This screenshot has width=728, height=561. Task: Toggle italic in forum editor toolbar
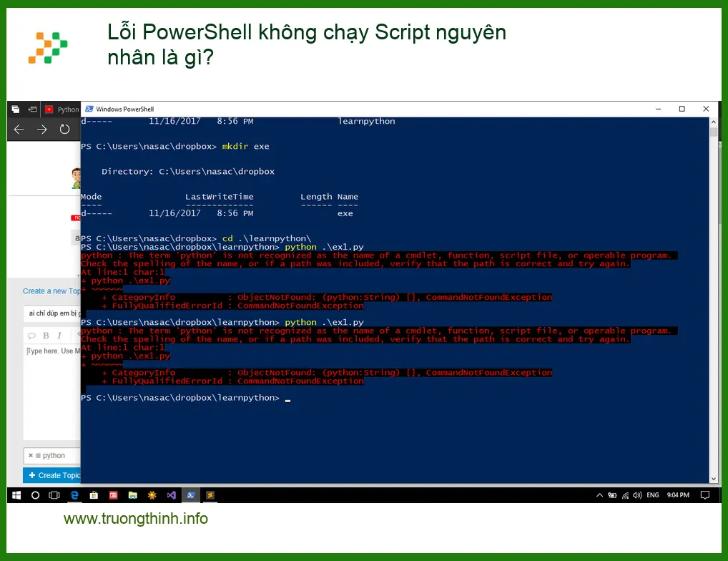(59, 336)
